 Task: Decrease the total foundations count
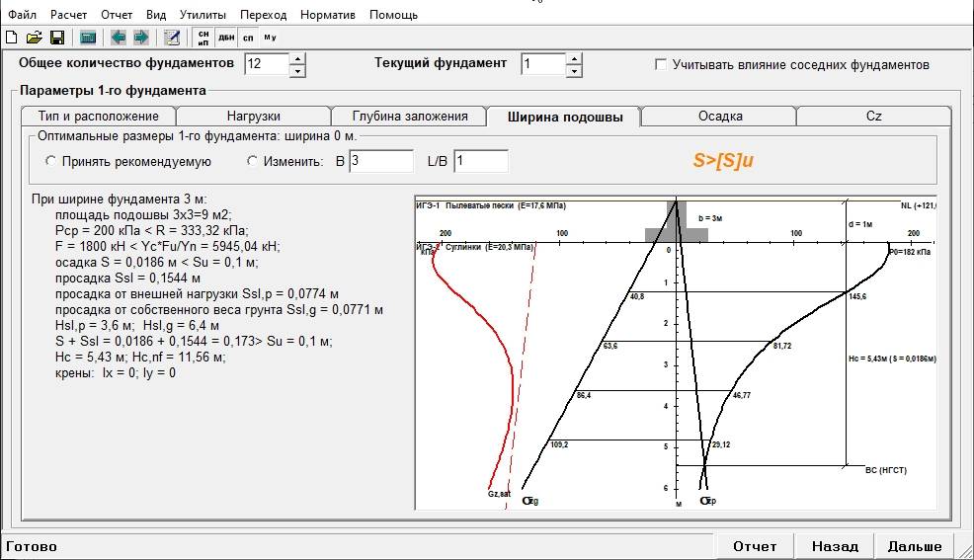(297, 70)
